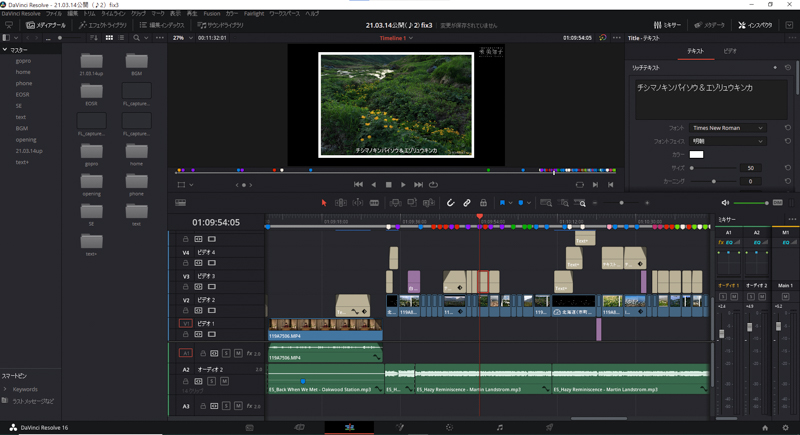This screenshot has width=800, height=435.
Task: Open the BGM bin folder thumbnail
Action: pos(137,63)
